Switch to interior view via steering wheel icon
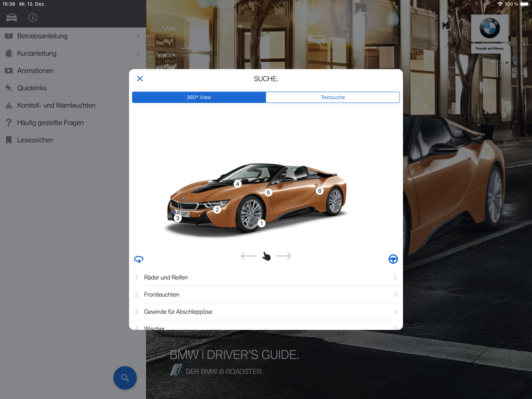 click(x=393, y=259)
